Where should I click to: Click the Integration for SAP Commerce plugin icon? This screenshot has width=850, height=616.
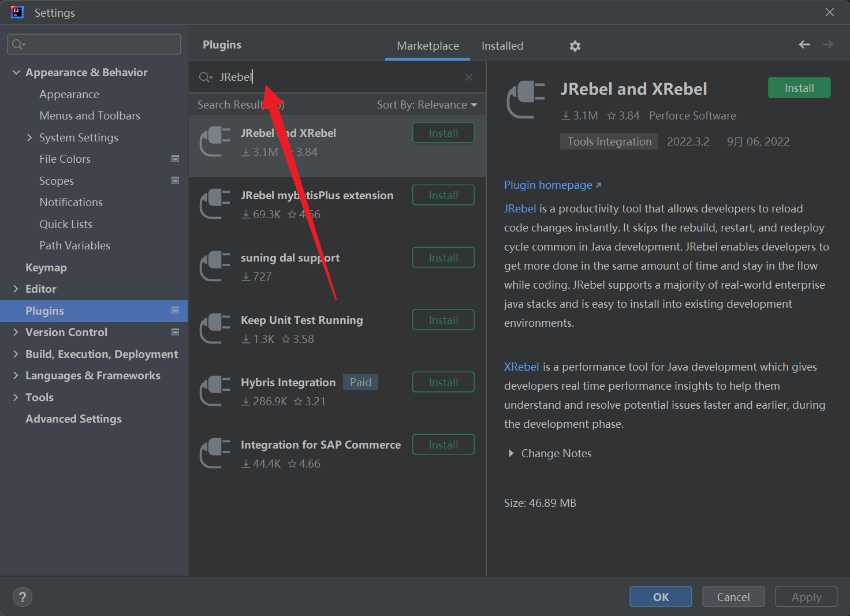point(215,454)
